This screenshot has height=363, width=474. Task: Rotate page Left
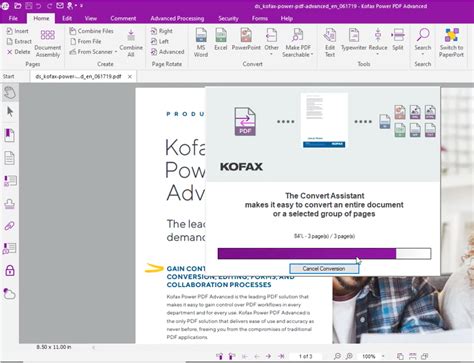point(159,41)
